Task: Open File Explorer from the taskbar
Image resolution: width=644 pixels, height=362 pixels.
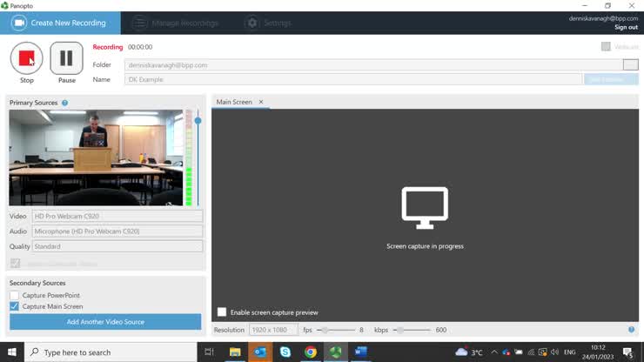Action: pos(235,352)
